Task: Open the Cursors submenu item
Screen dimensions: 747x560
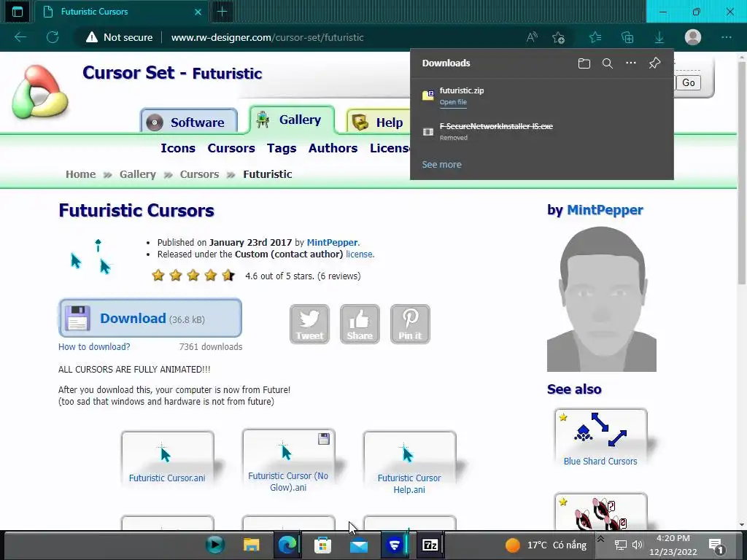Action: click(231, 148)
